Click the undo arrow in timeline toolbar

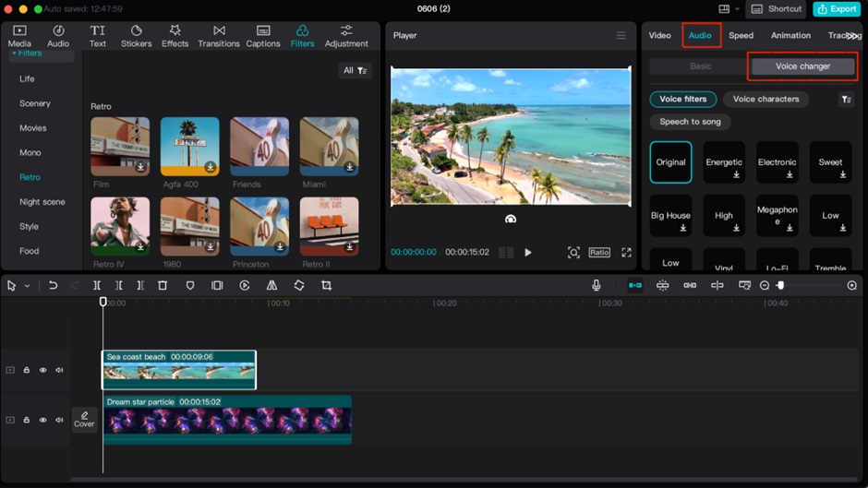(x=54, y=286)
